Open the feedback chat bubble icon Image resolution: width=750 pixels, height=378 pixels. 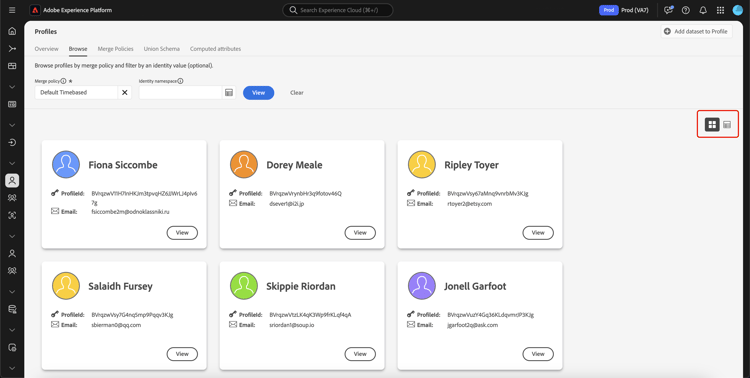668,10
